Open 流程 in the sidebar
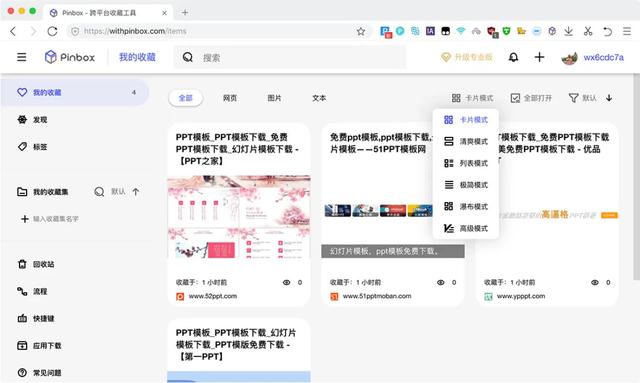 click(33, 291)
